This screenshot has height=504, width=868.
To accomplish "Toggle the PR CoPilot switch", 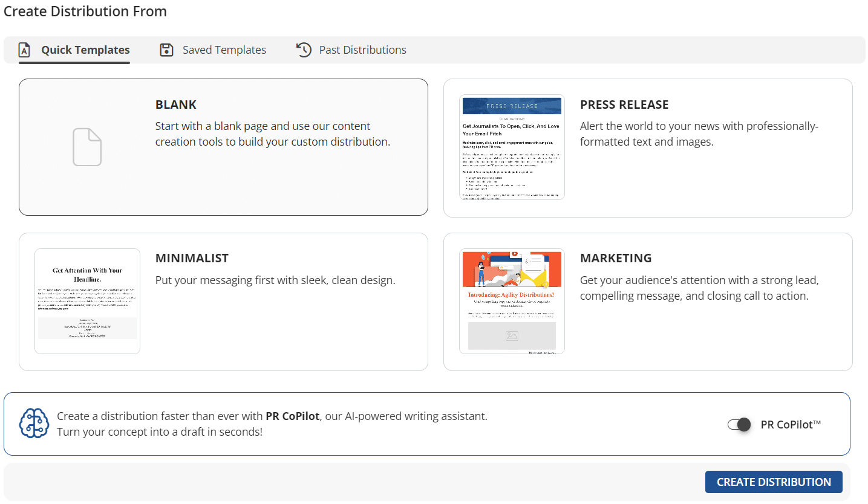I will (739, 424).
